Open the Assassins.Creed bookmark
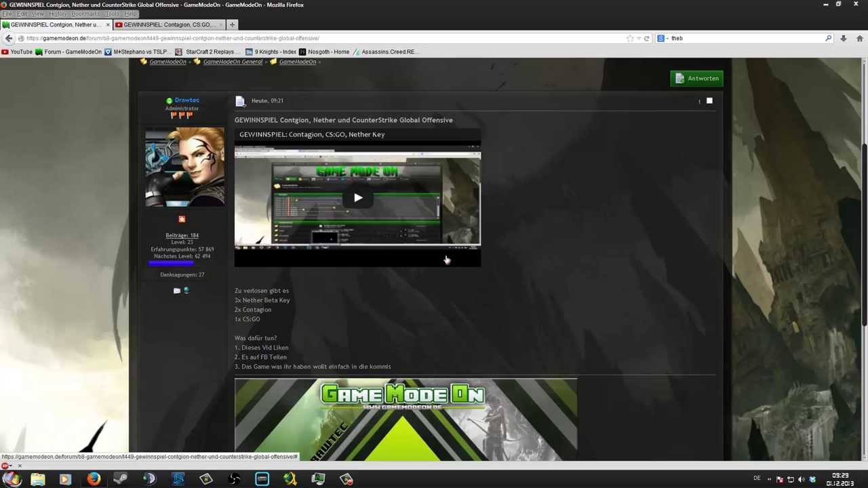Image resolution: width=868 pixels, height=488 pixels. (386, 52)
